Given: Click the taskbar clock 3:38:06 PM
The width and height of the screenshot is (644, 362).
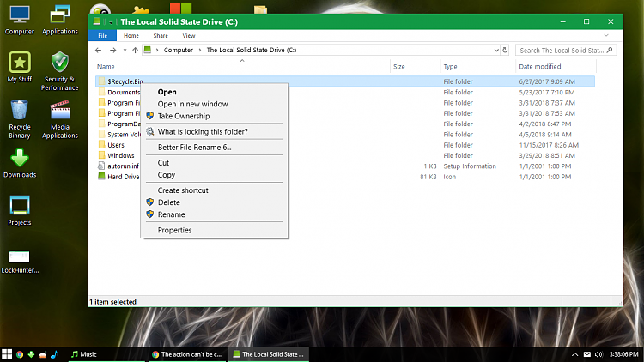Looking at the screenshot, I should [x=624, y=354].
